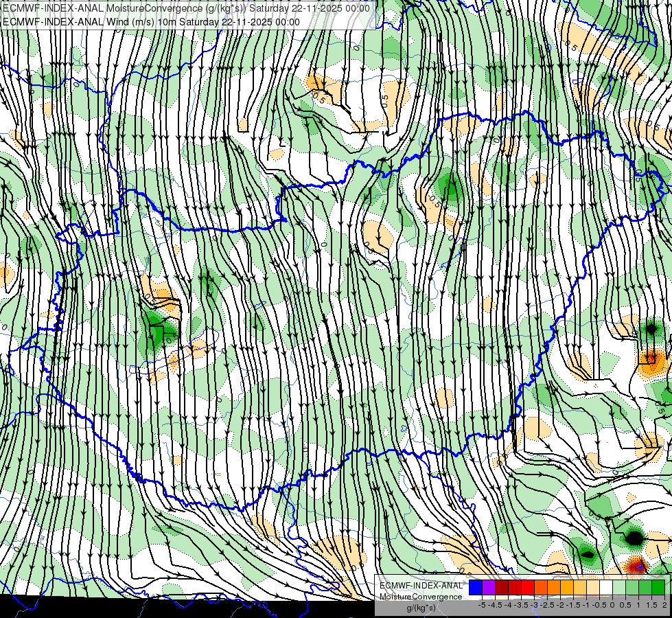Select the orange-red swatch between -3 and -2.5

pyautogui.click(x=541, y=588)
